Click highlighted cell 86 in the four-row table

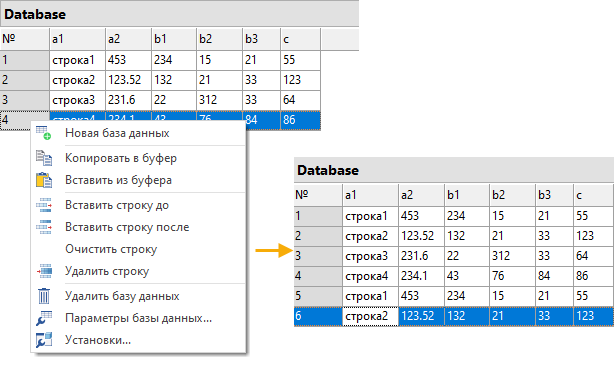click(x=301, y=120)
